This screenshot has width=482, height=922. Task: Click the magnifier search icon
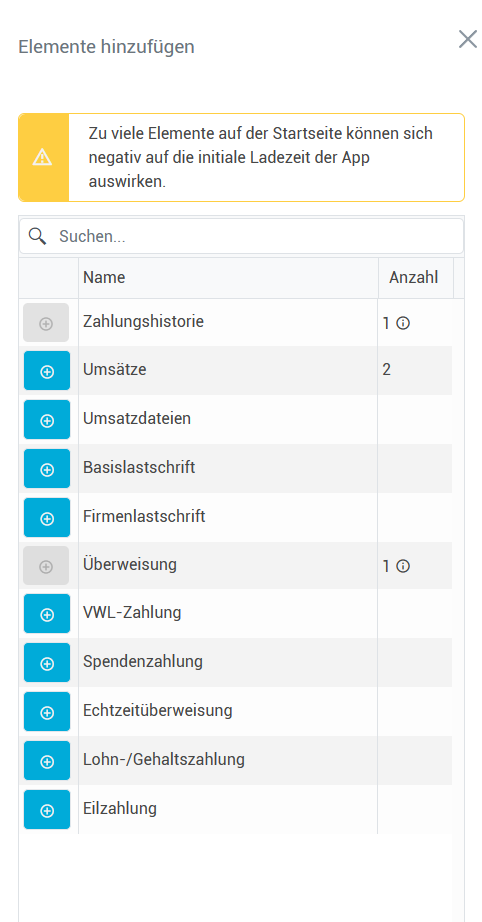(37, 236)
